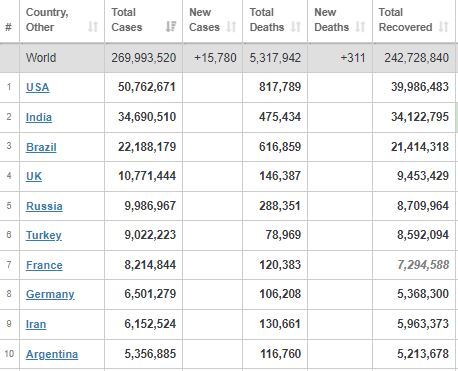Select USA total cases 50,762,671
The image size is (458, 371).
coord(147,87)
